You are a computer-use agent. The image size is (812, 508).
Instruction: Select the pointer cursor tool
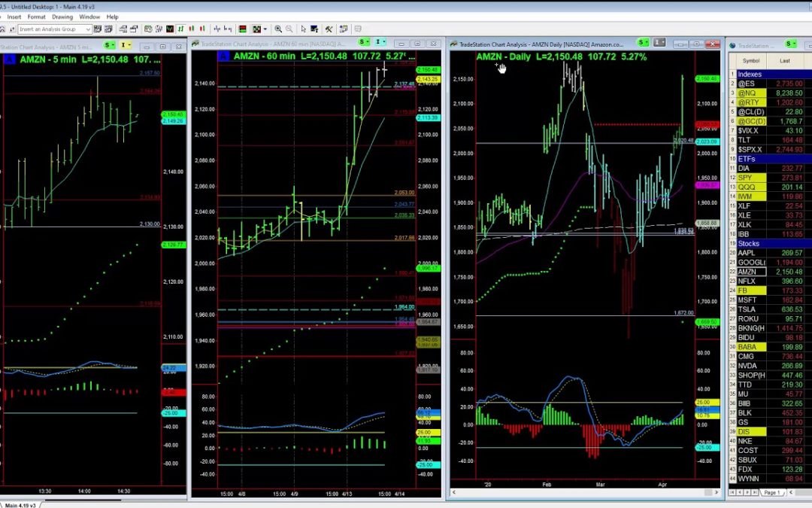[304, 29]
